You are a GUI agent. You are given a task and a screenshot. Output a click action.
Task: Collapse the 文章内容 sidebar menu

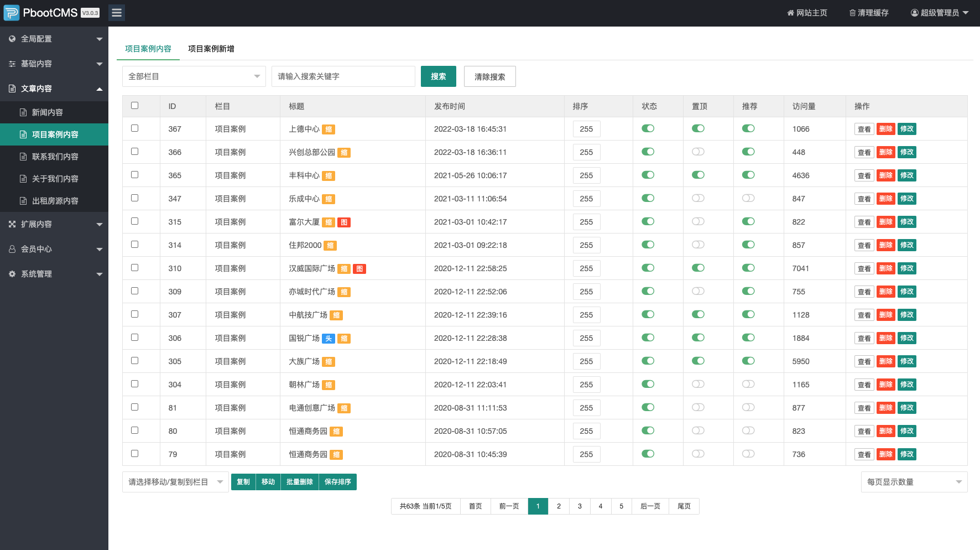click(54, 89)
